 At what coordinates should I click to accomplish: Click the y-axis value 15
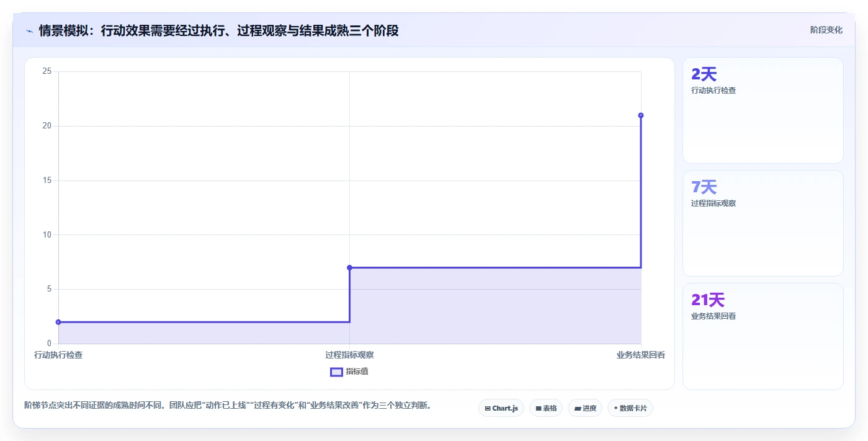click(x=47, y=180)
